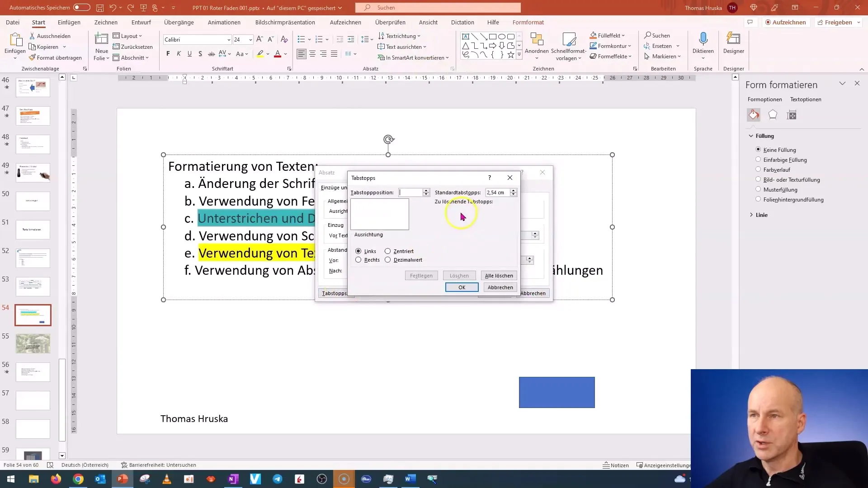Open Google Chrome from taskbar
Image resolution: width=868 pixels, height=488 pixels.
[78, 479]
